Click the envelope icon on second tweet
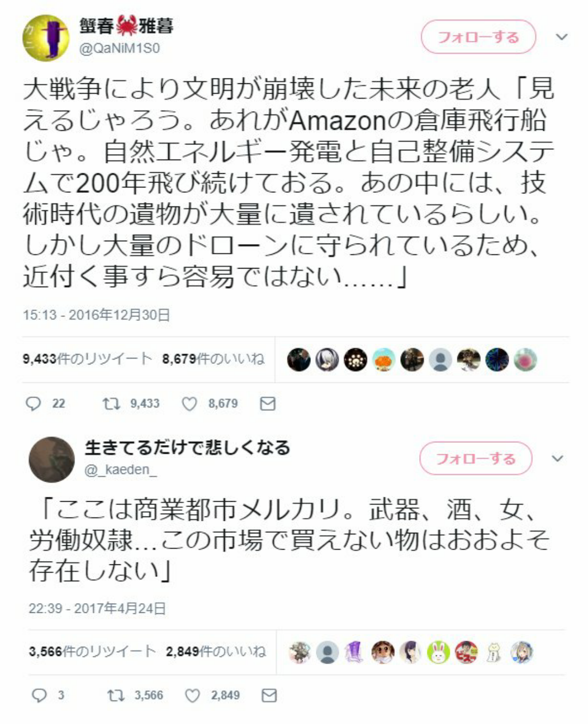The image size is (588, 724). point(269,695)
